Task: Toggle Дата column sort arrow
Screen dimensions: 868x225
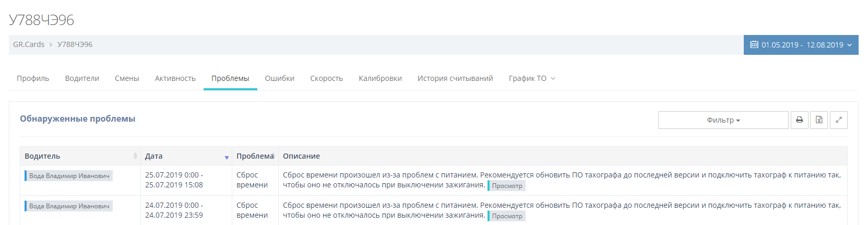Action: point(227,157)
